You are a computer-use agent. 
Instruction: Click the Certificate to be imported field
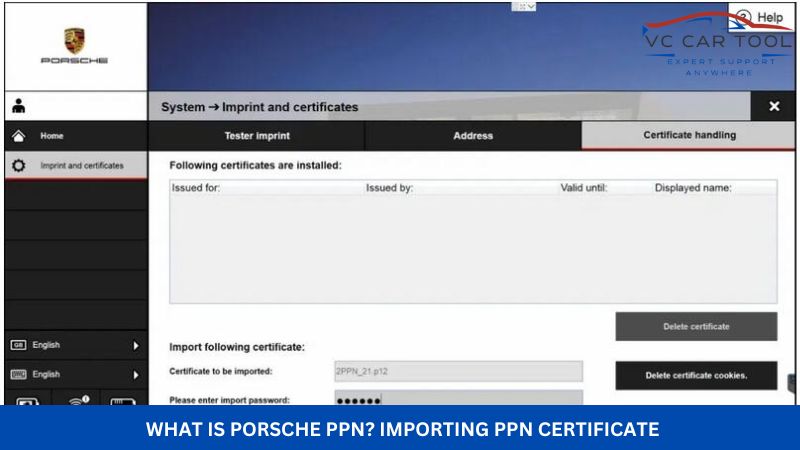[458, 371]
